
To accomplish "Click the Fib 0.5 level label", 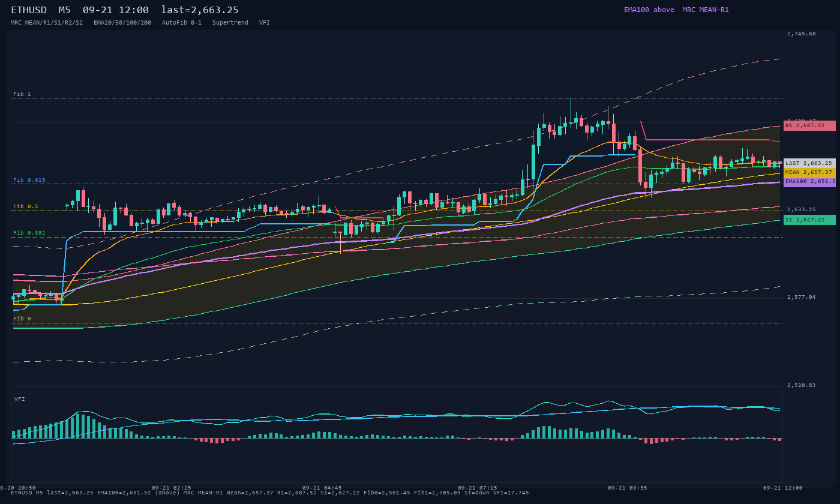I will point(26,206).
